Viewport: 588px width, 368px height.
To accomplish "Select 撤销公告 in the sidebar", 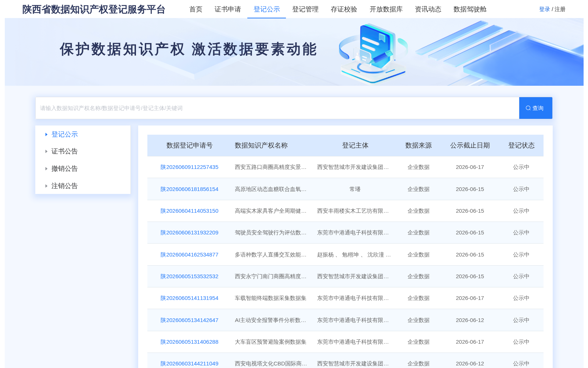I will (x=65, y=169).
